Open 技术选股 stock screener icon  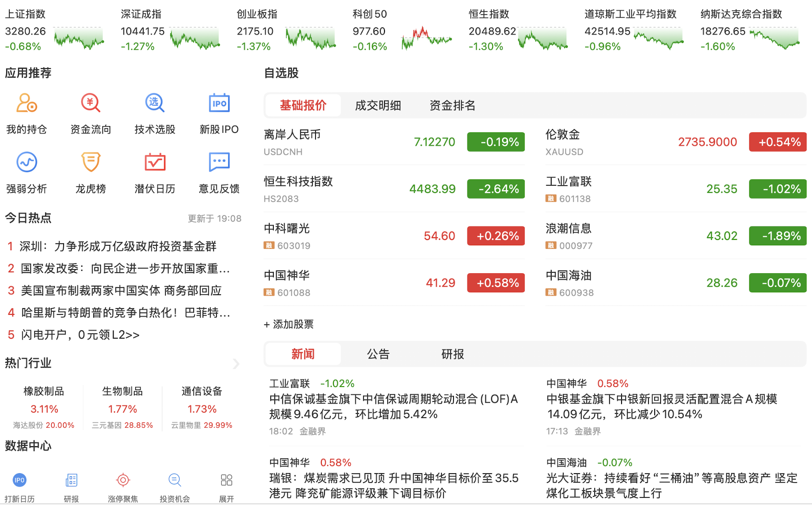pyautogui.click(x=155, y=103)
